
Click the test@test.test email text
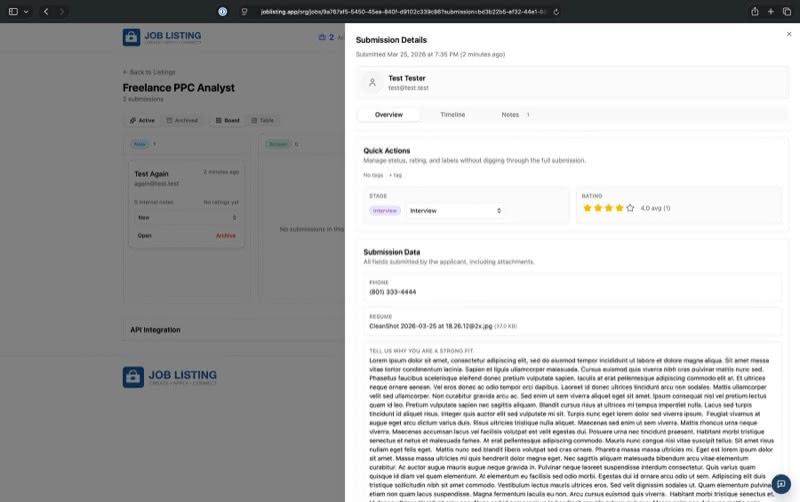click(x=408, y=88)
